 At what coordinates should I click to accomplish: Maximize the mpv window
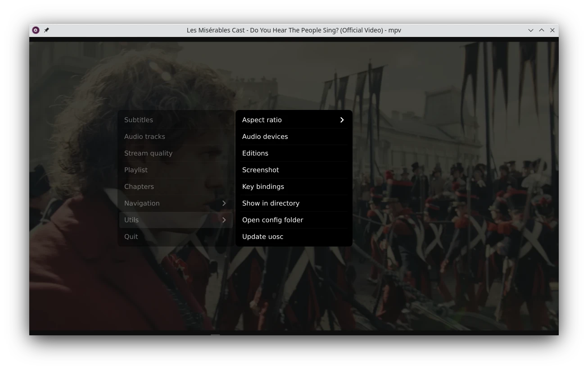(542, 30)
